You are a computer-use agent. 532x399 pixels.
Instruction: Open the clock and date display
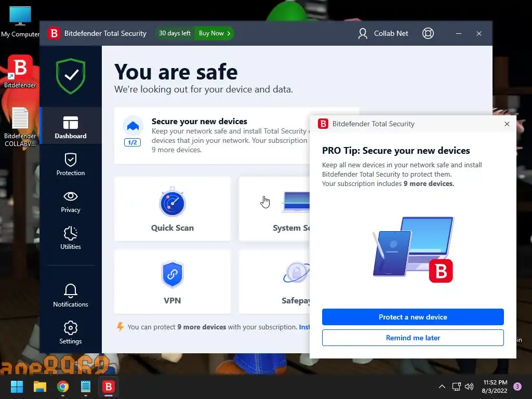[495, 387]
